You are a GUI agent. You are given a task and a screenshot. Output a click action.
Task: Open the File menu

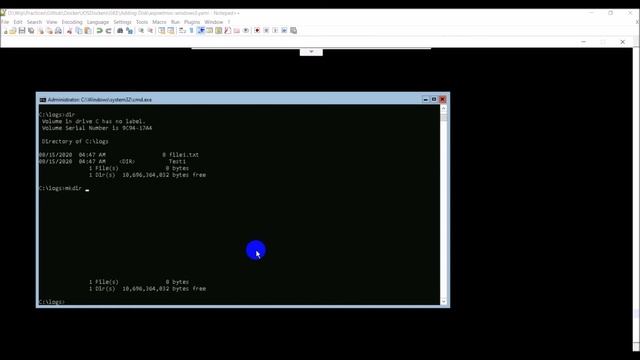coord(5,22)
